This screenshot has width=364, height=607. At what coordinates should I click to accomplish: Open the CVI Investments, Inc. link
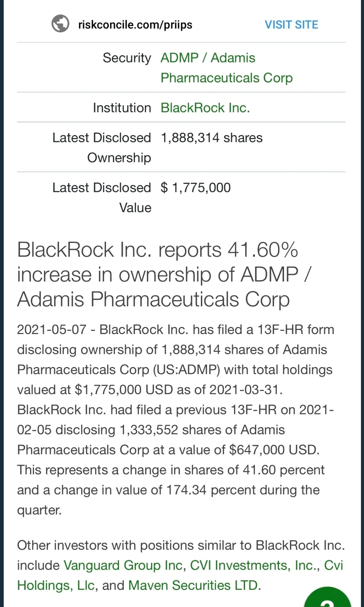pyautogui.click(x=254, y=565)
